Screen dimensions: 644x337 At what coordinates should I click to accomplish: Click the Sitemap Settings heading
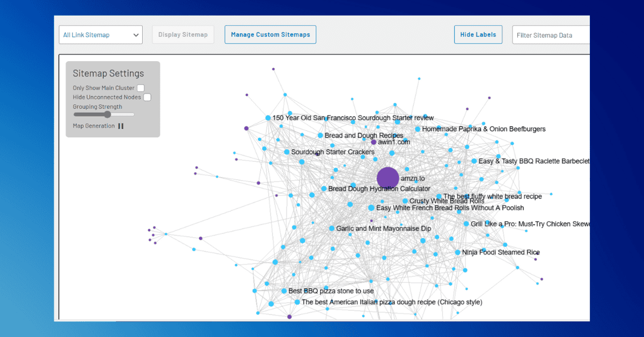coord(108,74)
